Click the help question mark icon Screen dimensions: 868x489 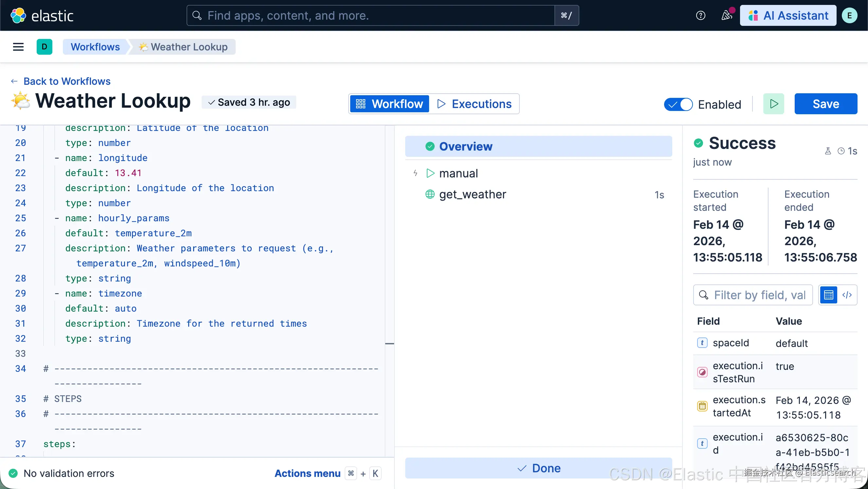(x=700, y=15)
